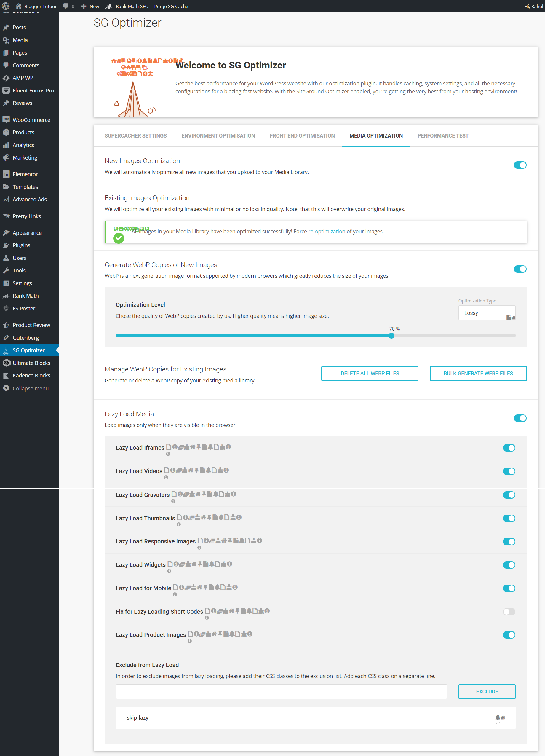Image resolution: width=545 pixels, height=756 pixels.
Task: Open Pages via its sidebar icon
Action: tap(6, 53)
